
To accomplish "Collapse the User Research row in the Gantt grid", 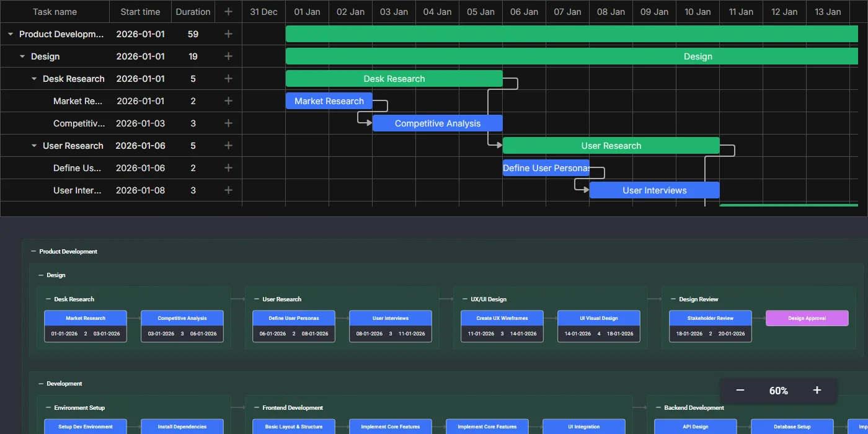I will pyautogui.click(x=34, y=146).
